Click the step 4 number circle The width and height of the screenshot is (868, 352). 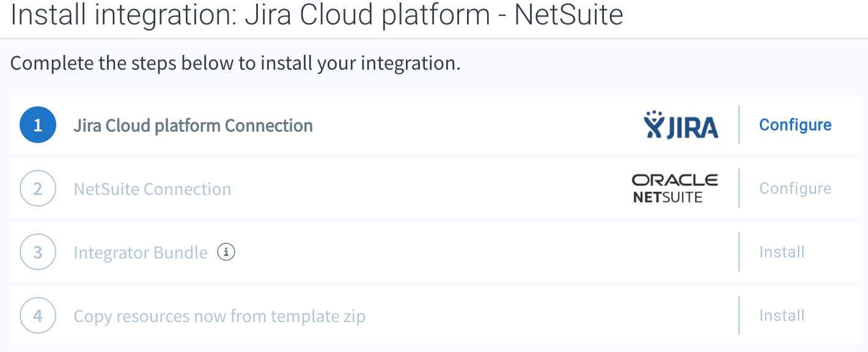tap(38, 315)
